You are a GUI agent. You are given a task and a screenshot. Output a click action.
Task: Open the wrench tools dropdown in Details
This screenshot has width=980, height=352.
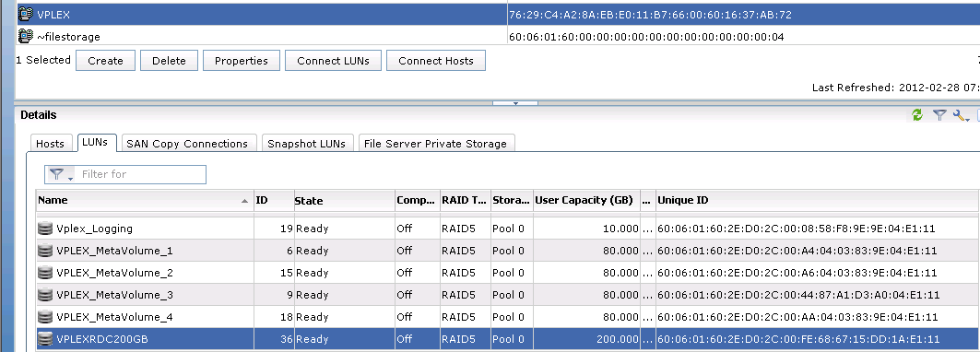[962, 115]
